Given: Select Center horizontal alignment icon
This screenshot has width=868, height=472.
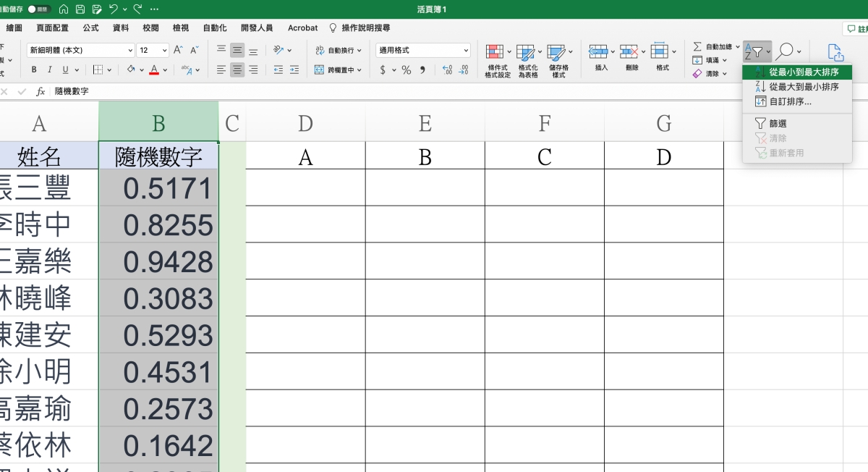Looking at the screenshot, I should coord(237,69).
